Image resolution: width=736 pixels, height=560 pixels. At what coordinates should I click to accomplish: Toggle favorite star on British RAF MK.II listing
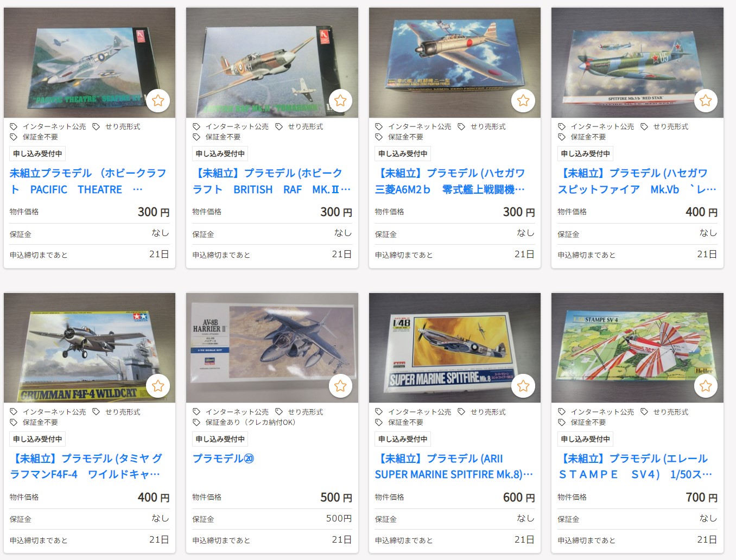point(340,100)
